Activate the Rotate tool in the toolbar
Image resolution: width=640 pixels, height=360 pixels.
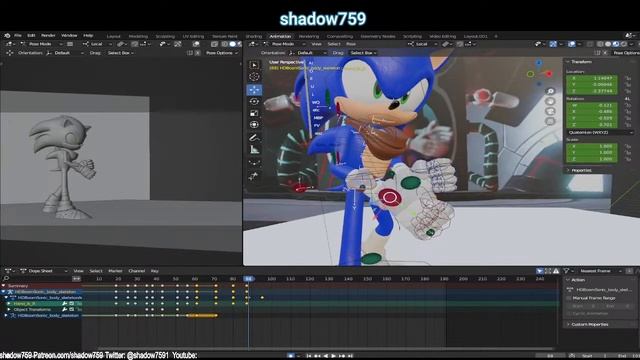[x=254, y=101]
